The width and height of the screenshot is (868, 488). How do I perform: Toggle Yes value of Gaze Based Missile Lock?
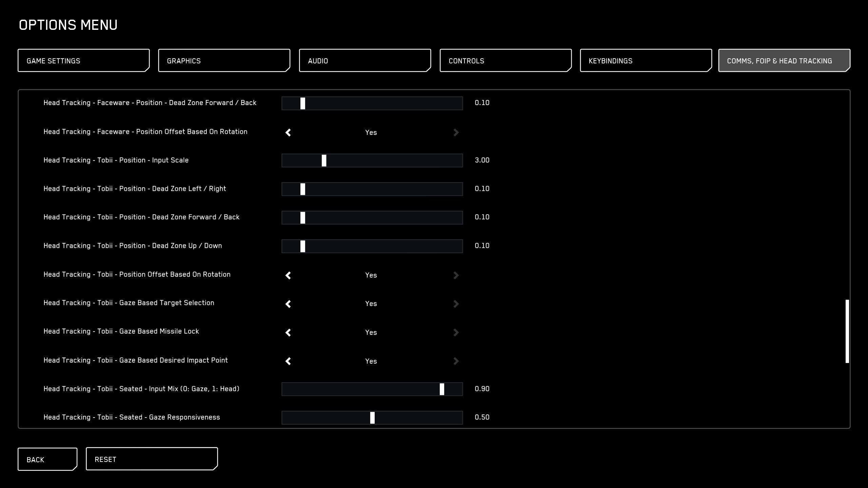tap(371, 332)
